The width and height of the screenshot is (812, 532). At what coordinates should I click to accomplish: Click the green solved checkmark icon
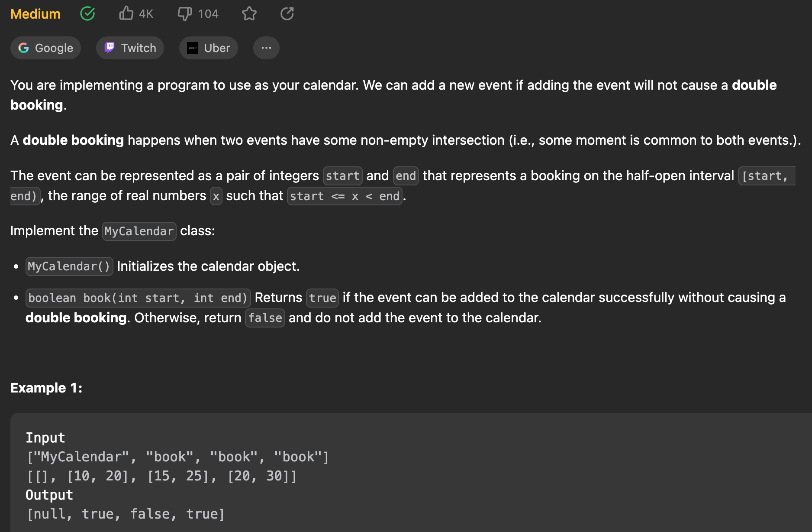tap(87, 14)
